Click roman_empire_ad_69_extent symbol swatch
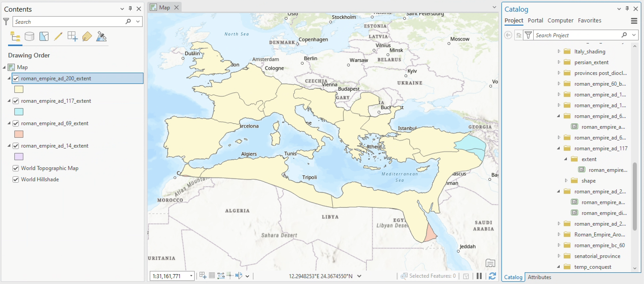Viewport: 644px width, 284px height. coord(19,134)
